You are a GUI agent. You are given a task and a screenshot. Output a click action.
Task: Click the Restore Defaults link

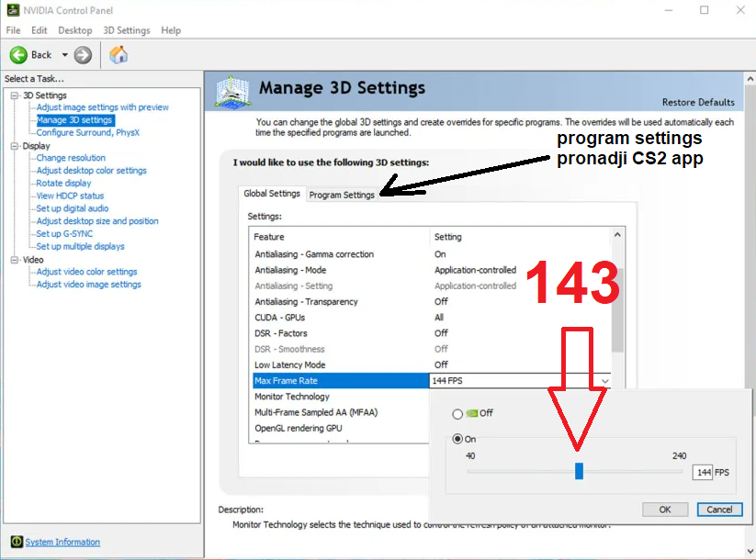click(698, 102)
